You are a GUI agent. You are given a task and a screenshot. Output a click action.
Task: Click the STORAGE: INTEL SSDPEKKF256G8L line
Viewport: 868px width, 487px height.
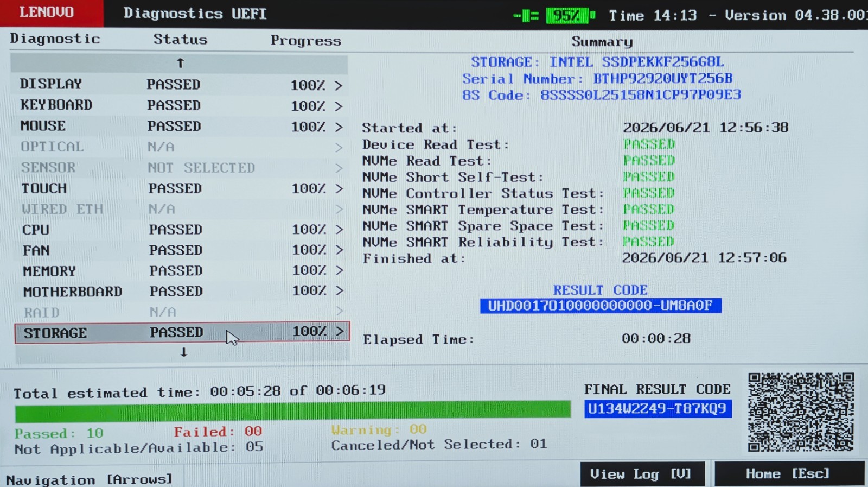[597, 62]
